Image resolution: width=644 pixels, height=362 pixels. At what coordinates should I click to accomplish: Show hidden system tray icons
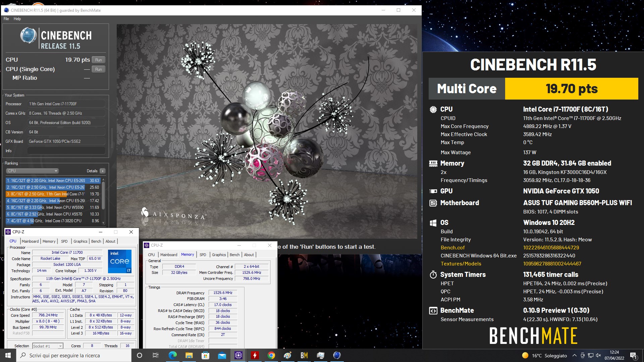coord(574,355)
